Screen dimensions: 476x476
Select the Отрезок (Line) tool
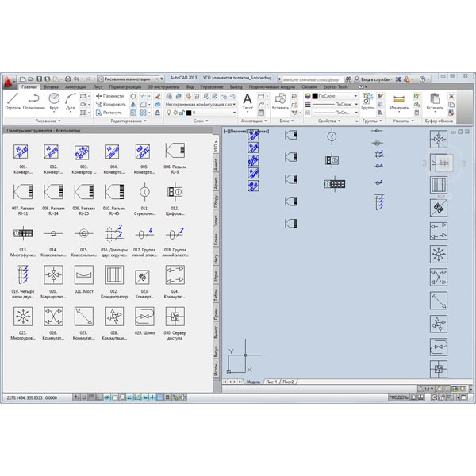point(13,102)
